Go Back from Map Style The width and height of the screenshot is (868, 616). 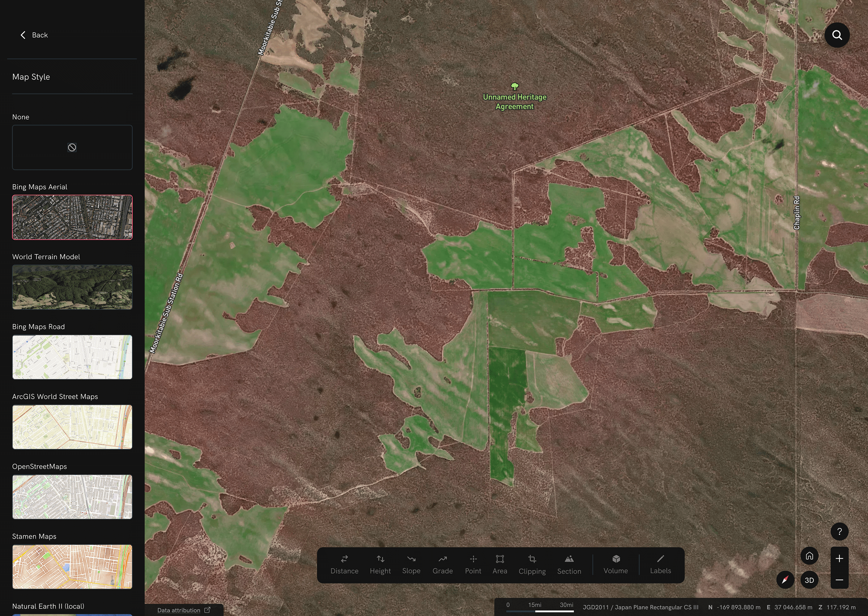34,35
